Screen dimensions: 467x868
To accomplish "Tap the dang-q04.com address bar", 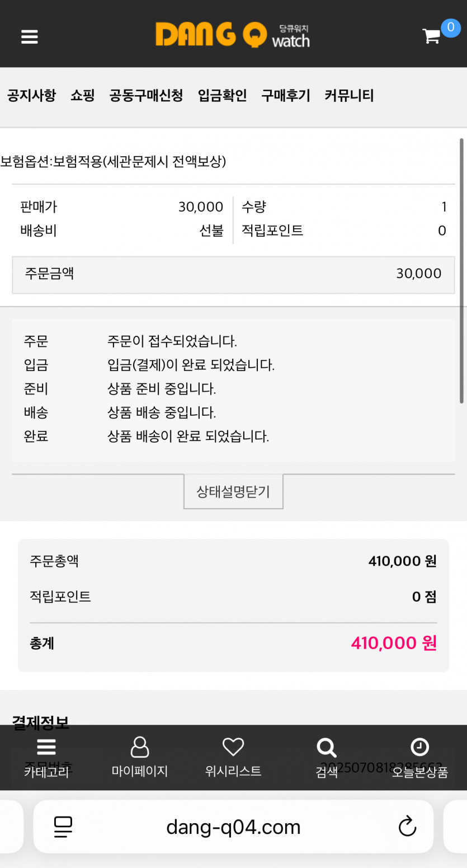I will tap(233, 827).
